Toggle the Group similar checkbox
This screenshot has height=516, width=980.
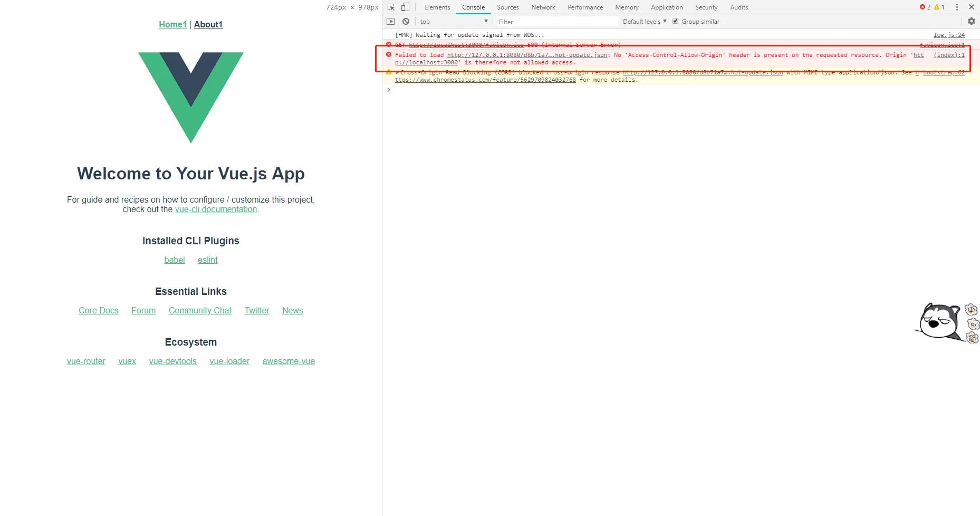(x=675, y=22)
